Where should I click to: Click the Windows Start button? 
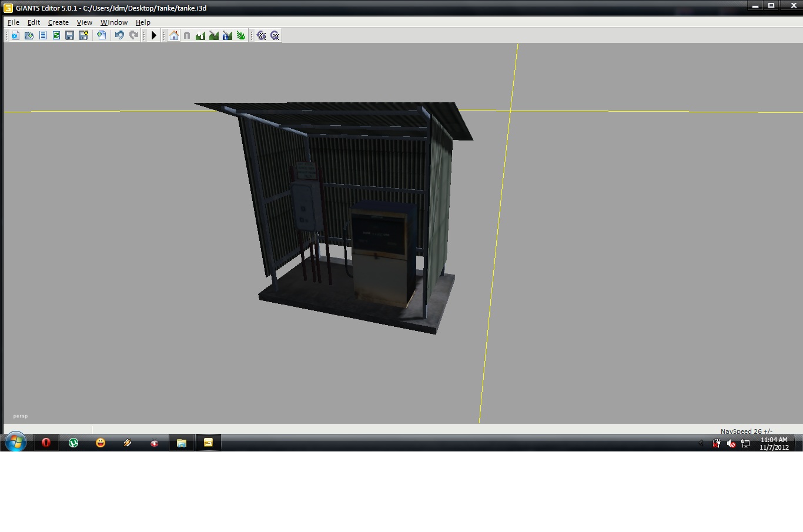point(16,442)
